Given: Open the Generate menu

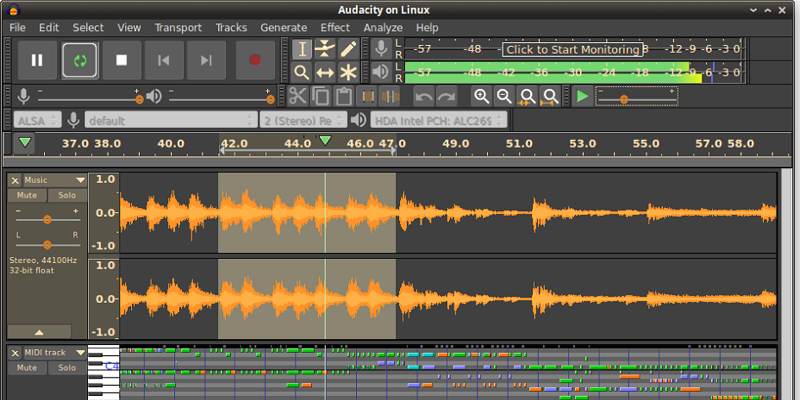Looking at the screenshot, I should pos(284,28).
